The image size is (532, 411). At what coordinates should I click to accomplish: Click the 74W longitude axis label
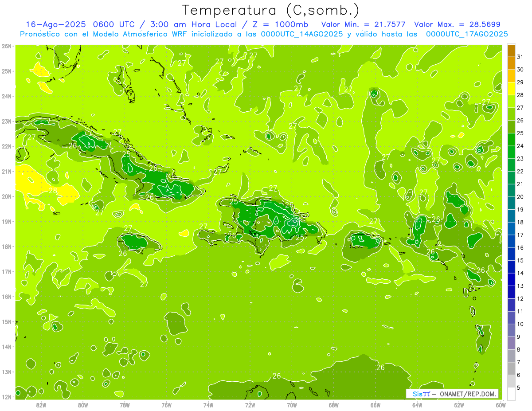pyautogui.click(x=208, y=405)
